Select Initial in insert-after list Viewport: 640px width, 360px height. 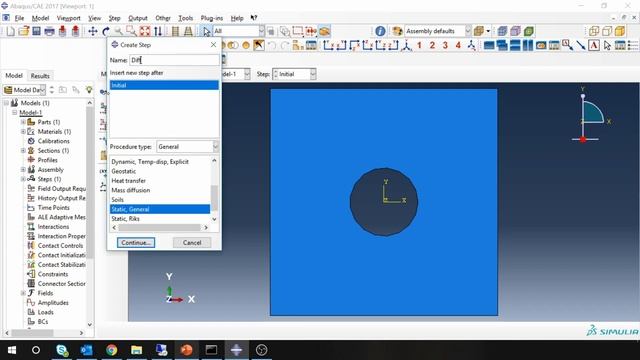164,85
